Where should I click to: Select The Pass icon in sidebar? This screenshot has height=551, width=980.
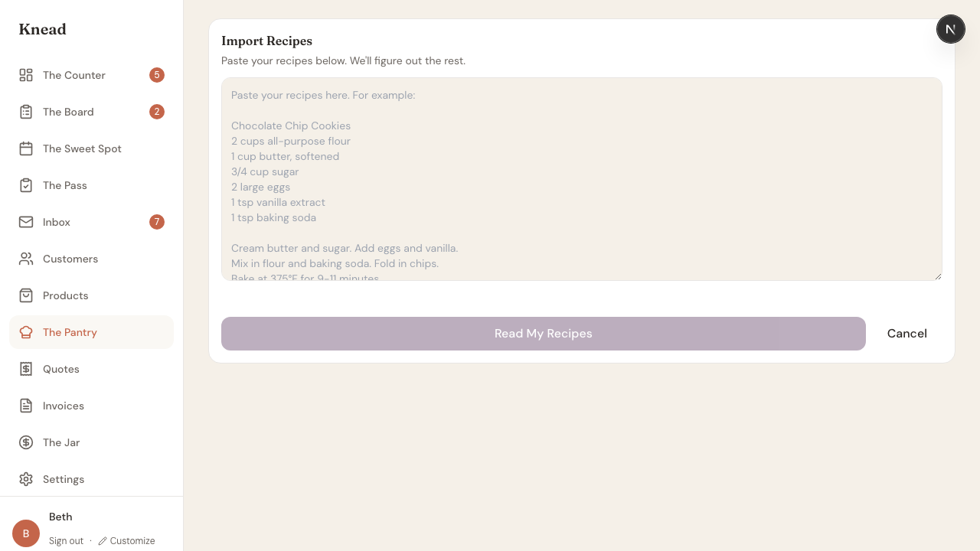point(26,185)
